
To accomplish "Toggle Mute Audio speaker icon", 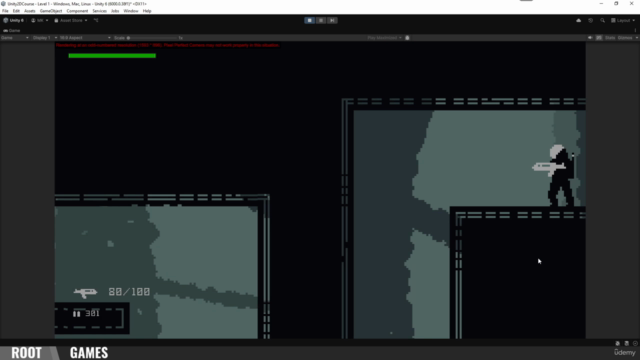I will 590,38.
